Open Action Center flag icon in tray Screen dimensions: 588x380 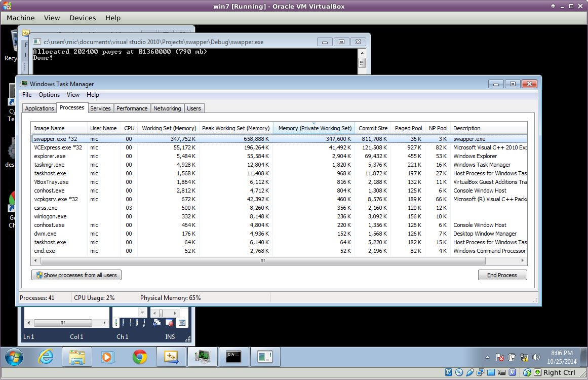[499, 358]
